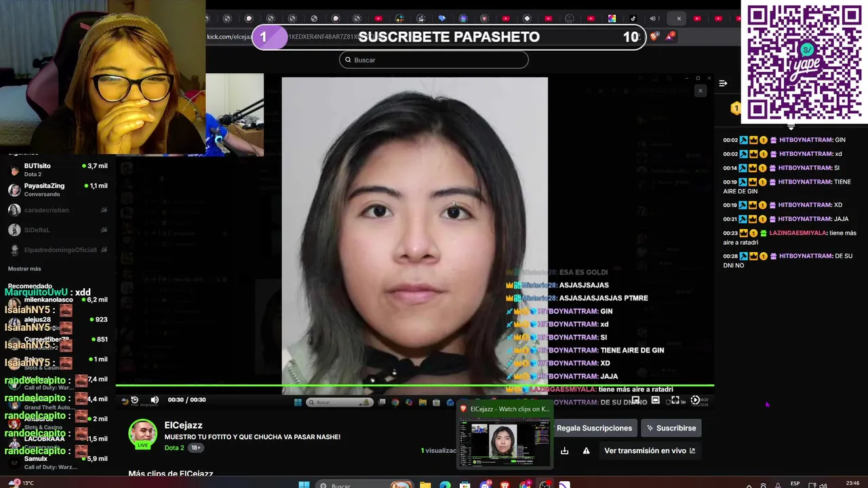The width and height of the screenshot is (868, 488).
Task: Switch to the TikTok browser tab
Action: 633,18
